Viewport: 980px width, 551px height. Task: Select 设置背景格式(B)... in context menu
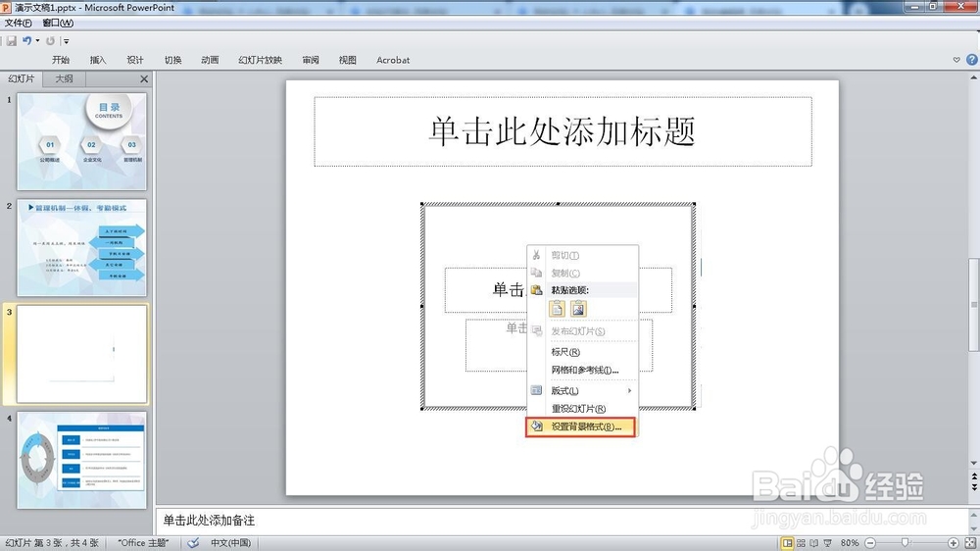point(582,427)
